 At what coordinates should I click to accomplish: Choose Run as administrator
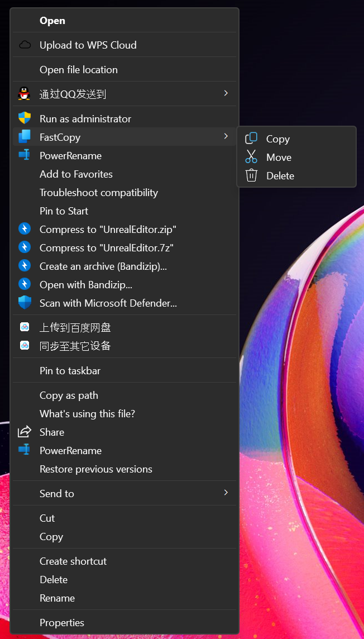click(x=124, y=118)
